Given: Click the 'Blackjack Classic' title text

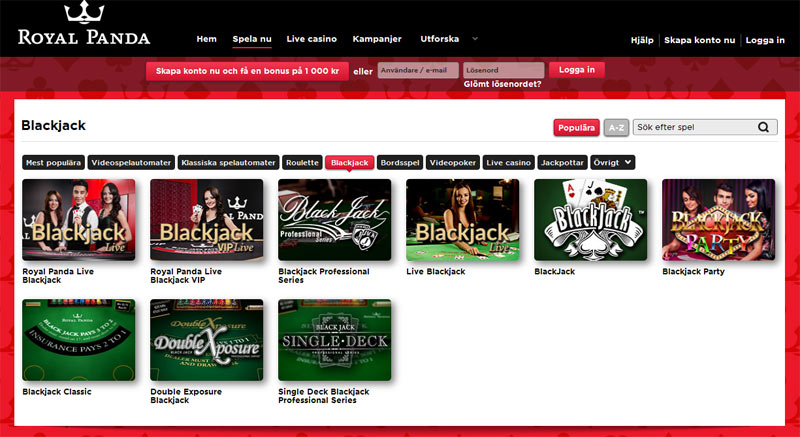Looking at the screenshot, I should pos(57,392).
